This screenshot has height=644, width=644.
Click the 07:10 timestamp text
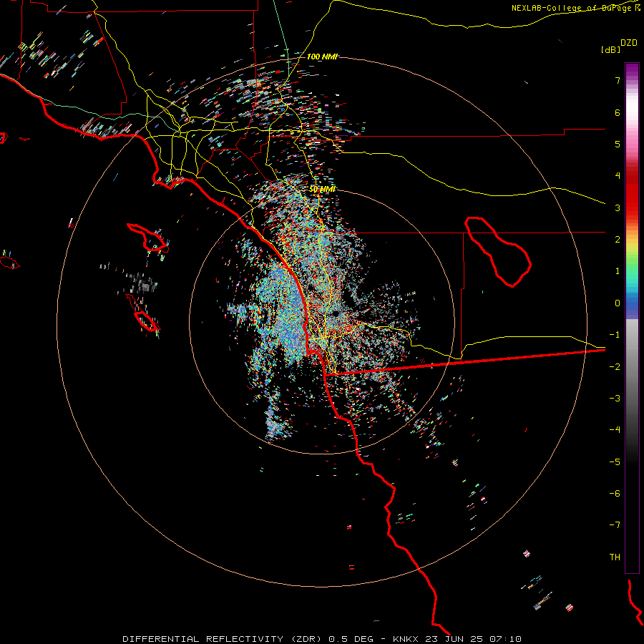click(505, 639)
